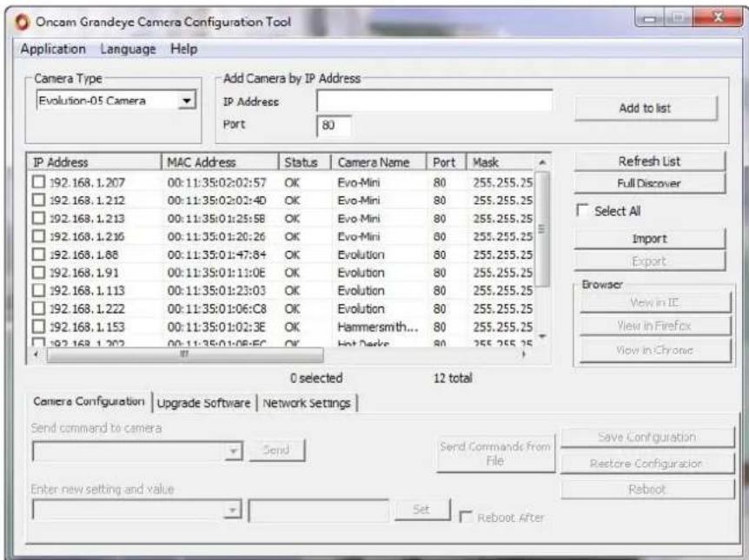Viewport: 749px width, 560px height.
Task: Click the Full Discover button
Action: click(x=649, y=183)
